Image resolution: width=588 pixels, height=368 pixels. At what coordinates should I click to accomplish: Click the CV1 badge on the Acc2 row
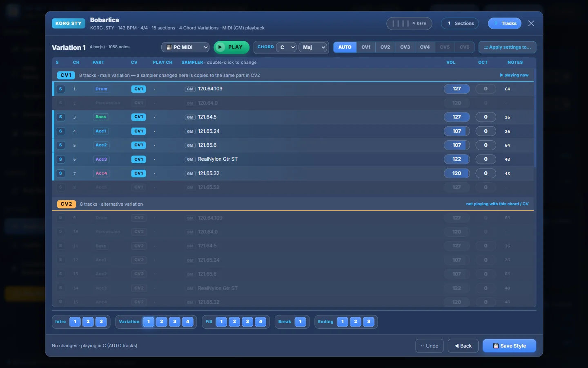click(x=138, y=145)
